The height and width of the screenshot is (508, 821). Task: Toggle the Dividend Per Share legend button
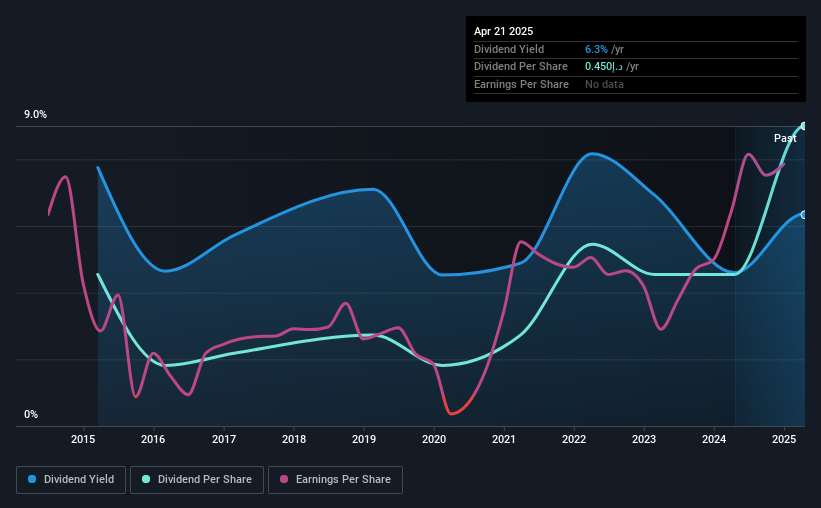(x=197, y=480)
